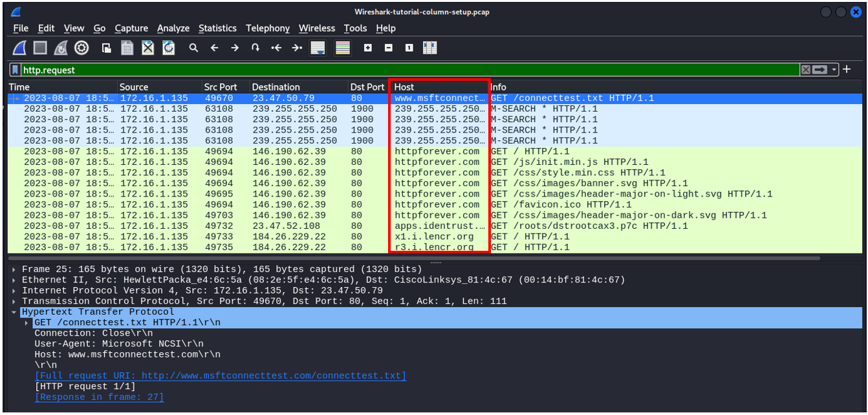
Task: Click the packet list horizontal scrollbar
Action: tap(414, 258)
